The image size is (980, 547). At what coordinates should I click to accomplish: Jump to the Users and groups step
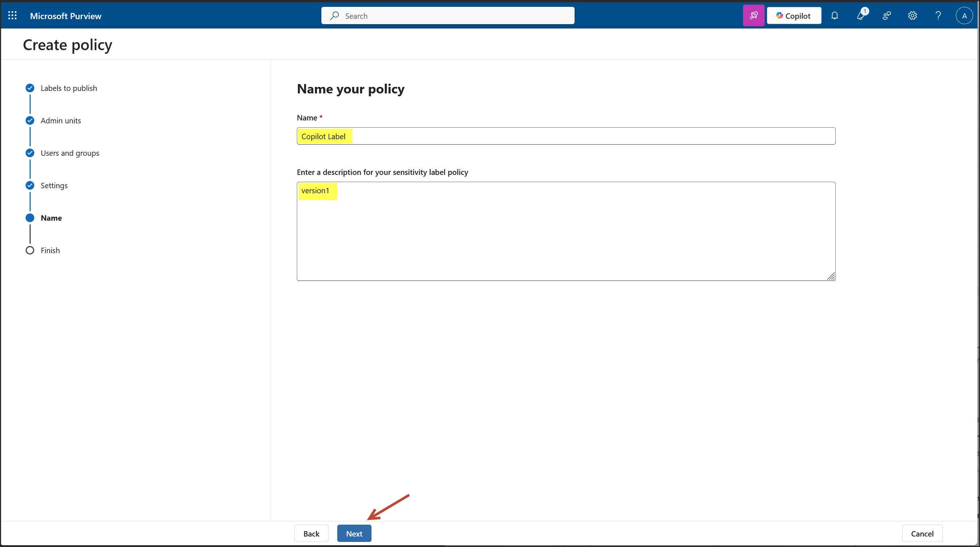70,153
